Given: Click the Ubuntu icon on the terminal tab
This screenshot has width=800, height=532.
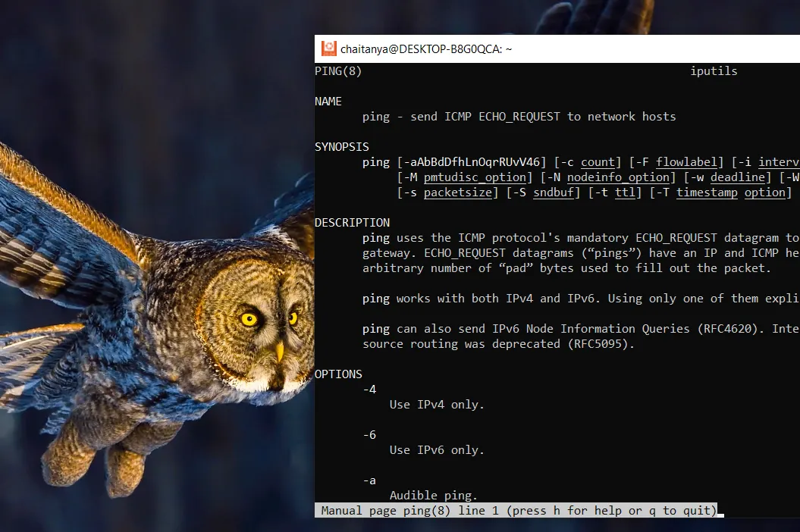Looking at the screenshot, I should click(x=328, y=48).
